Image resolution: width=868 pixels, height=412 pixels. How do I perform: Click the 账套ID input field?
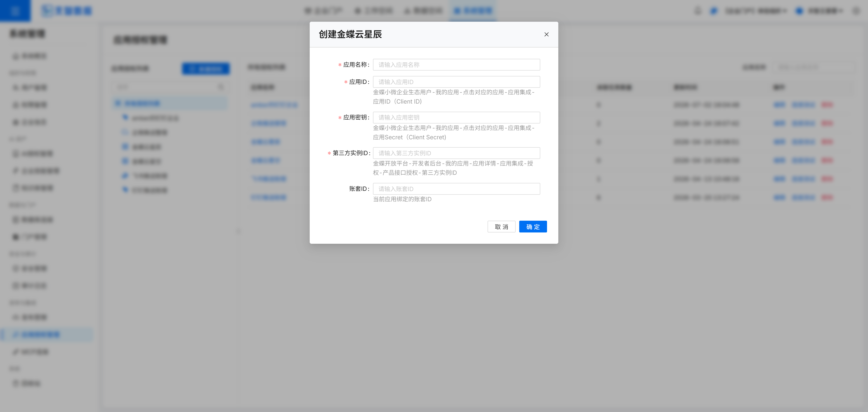tap(456, 189)
